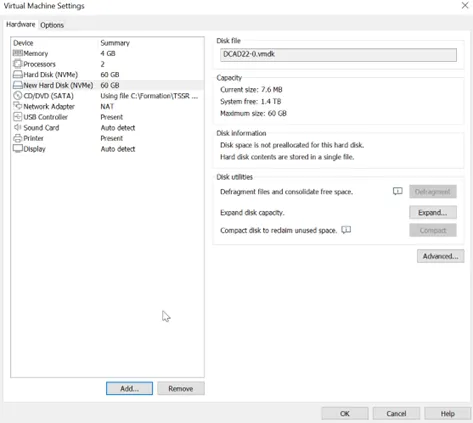The height and width of the screenshot is (423, 473).
Task: Click the Cancel button
Action: pyautogui.click(x=396, y=413)
